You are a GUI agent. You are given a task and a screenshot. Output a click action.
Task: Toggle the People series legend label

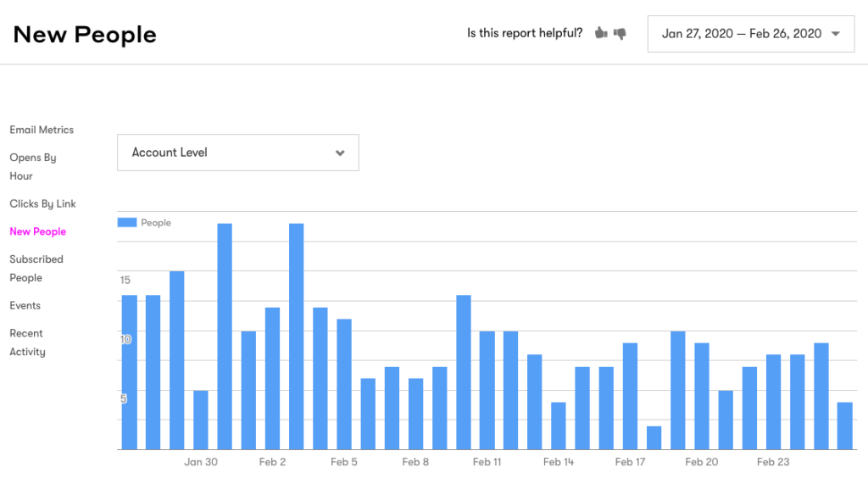[156, 222]
